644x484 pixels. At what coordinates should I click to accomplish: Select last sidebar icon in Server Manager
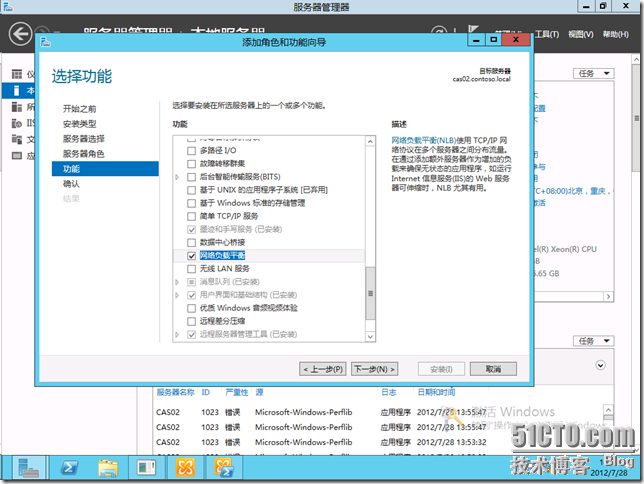click(x=17, y=155)
